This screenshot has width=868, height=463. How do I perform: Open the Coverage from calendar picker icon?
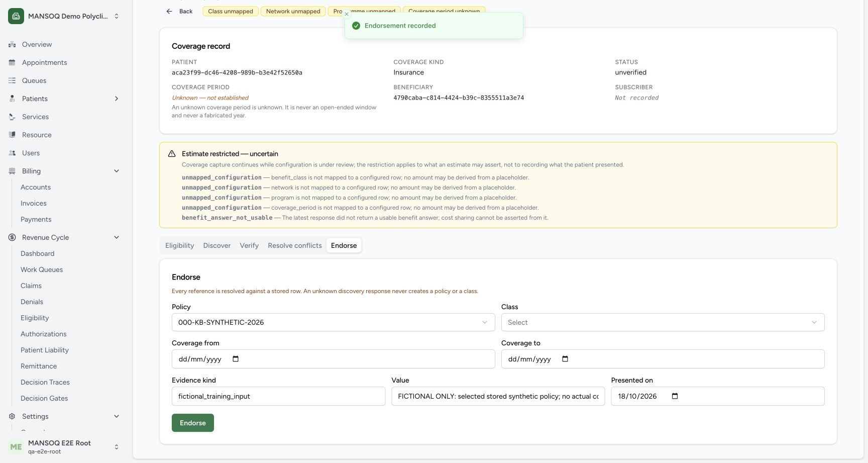click(236, 359)
